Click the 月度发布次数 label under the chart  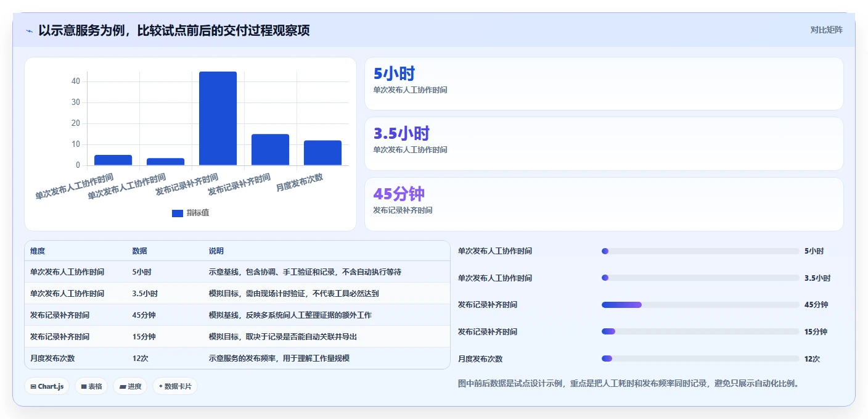[x=300, y=183]
